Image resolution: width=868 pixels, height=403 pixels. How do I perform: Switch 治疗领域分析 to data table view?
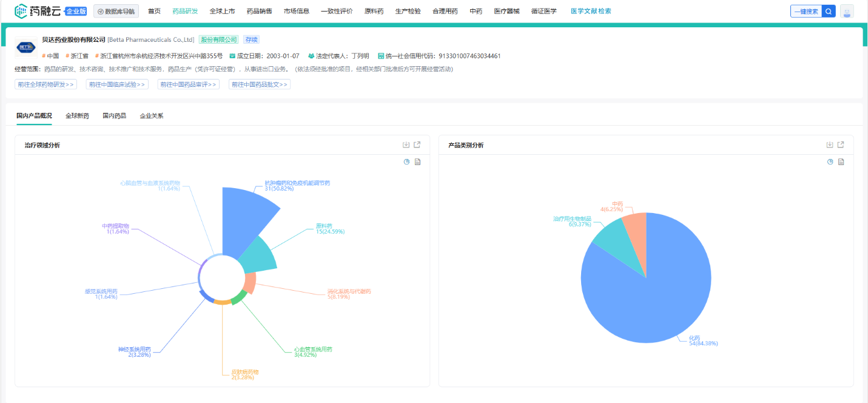[x=418, y=161]
